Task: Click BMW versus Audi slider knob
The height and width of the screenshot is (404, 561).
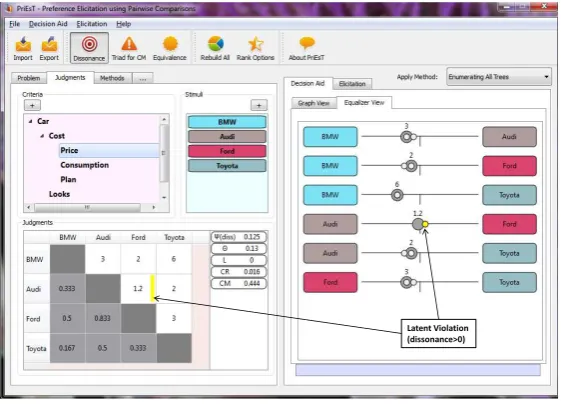Action: pos(406,137)
